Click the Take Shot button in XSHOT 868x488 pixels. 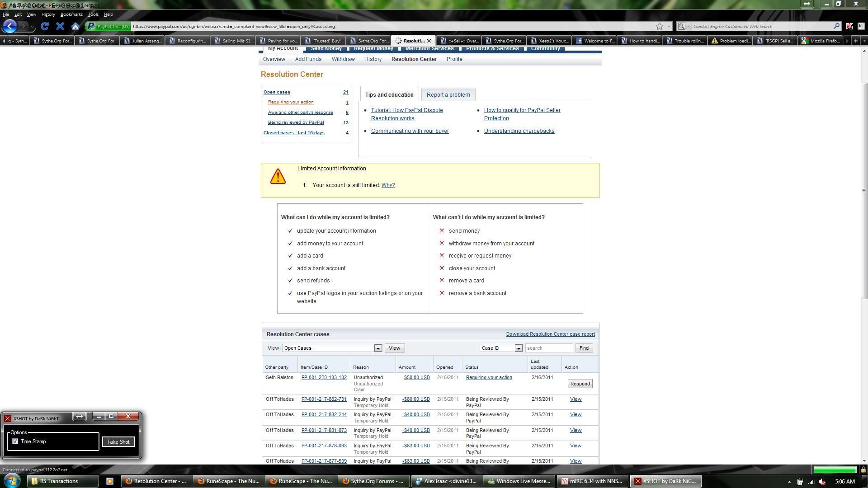[118, 442]
